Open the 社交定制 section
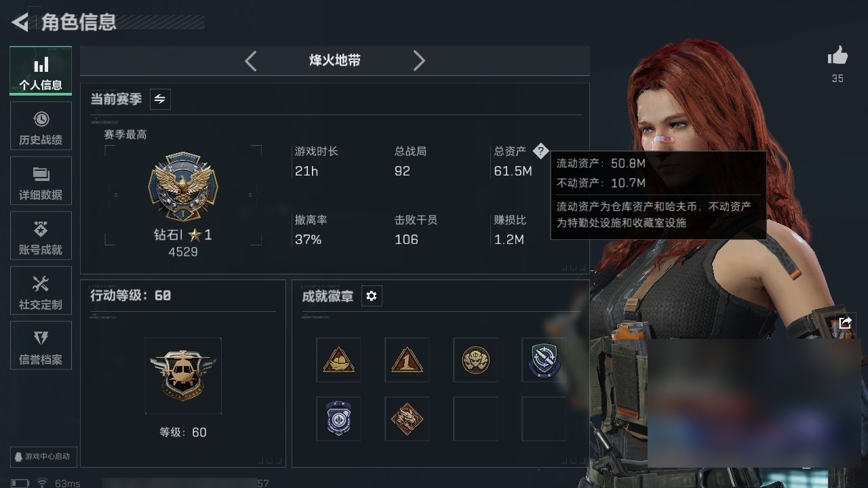Image resolution: width=868 pixels, height=488 pixels. [x=41, y=291]
